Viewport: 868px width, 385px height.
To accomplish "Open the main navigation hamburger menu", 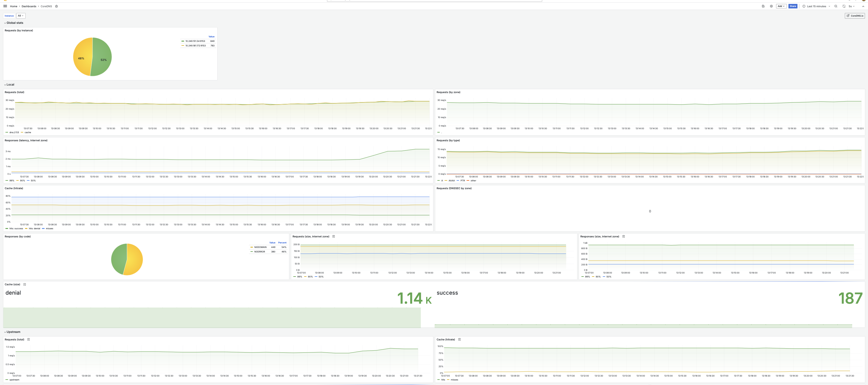I will pos(5,6).
